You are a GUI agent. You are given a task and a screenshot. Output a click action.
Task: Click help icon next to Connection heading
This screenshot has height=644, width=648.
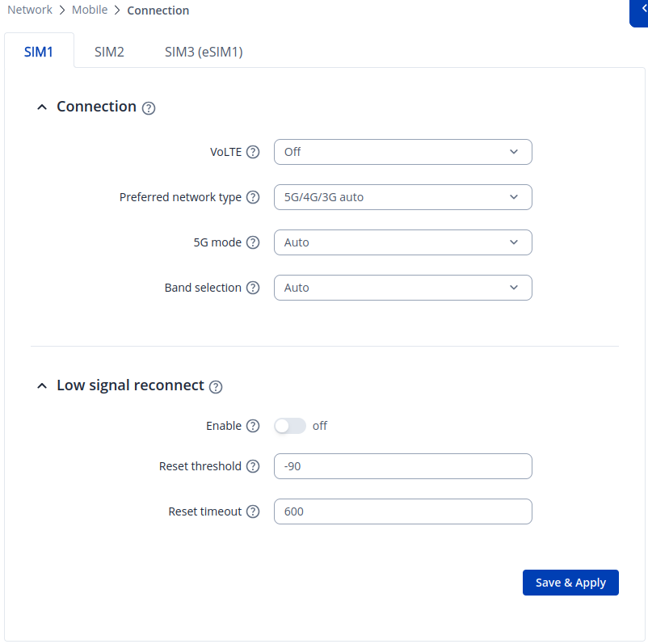tap(149, 108)
